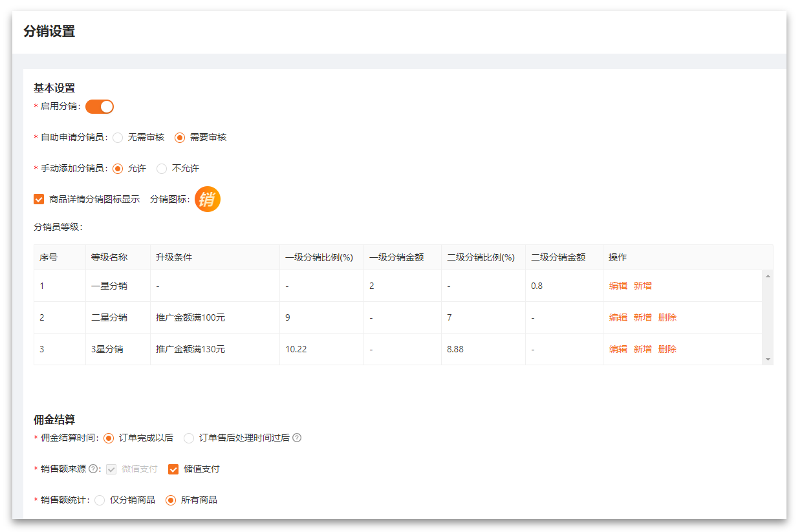802x532 pixels.
Task: Toggle the 启用分销 switch
Action: point(100,107)
